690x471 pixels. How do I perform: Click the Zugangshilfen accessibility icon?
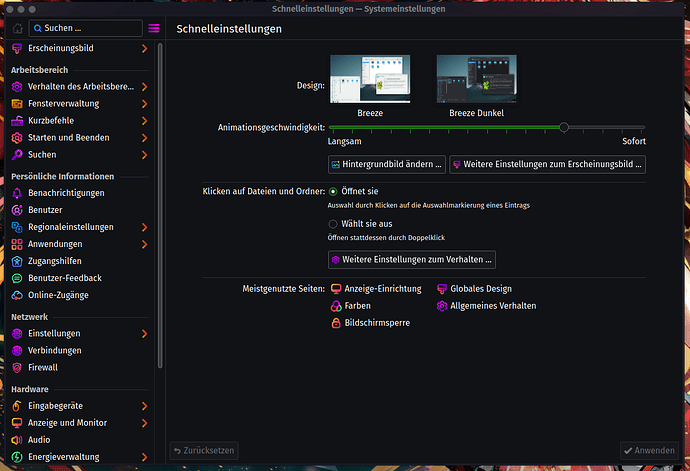click(18, 261)
